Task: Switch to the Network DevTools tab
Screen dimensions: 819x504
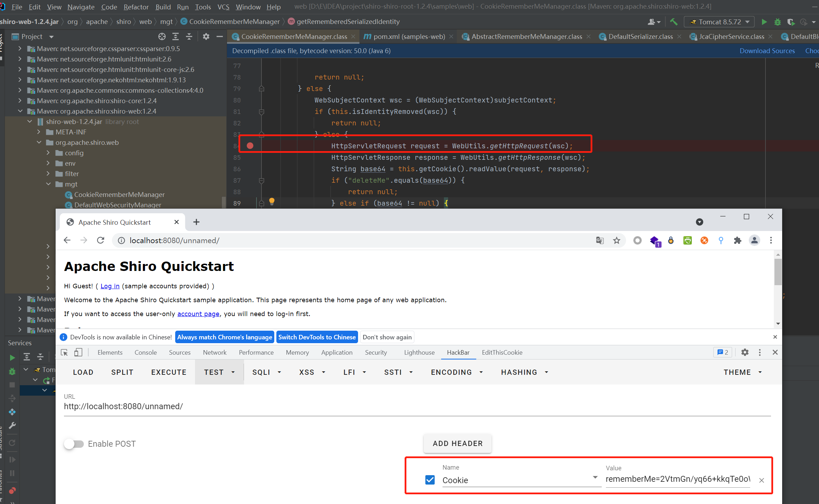Action: pos(214,353)
